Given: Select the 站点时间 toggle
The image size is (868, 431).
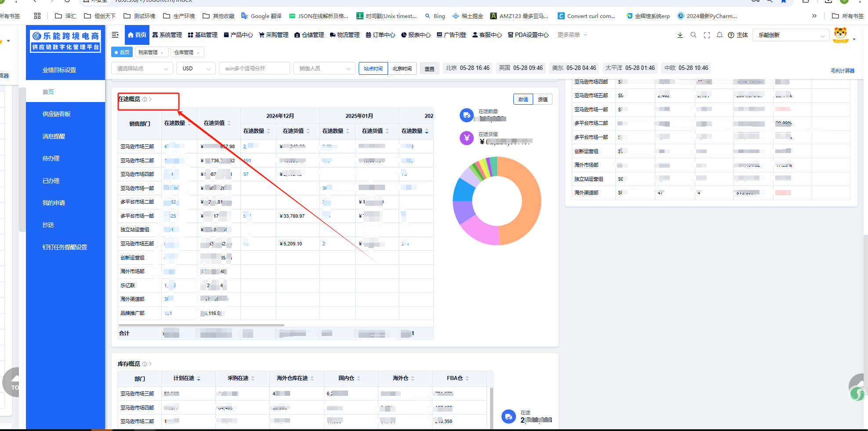Looking at the screenshot, I should point(373,69).
